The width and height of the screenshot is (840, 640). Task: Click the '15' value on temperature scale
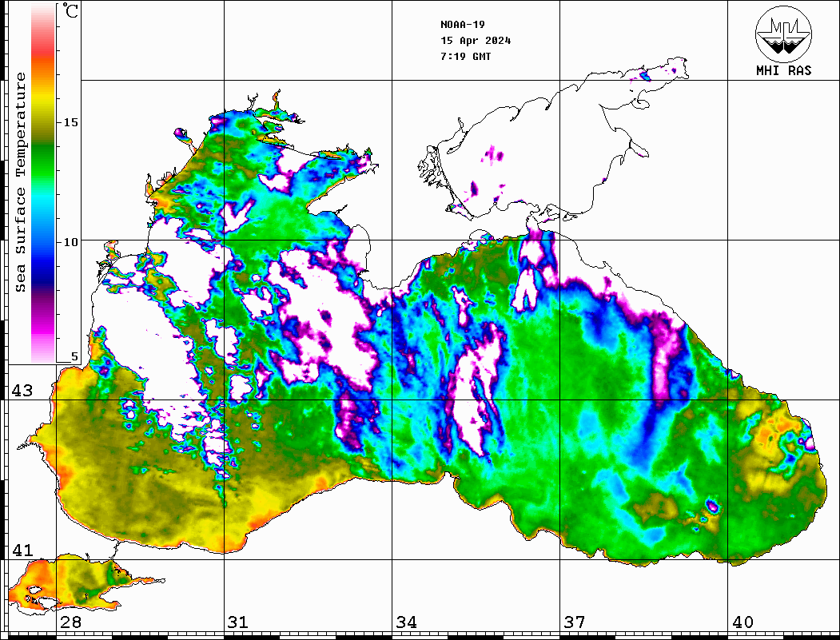click(x=70, y=122)
